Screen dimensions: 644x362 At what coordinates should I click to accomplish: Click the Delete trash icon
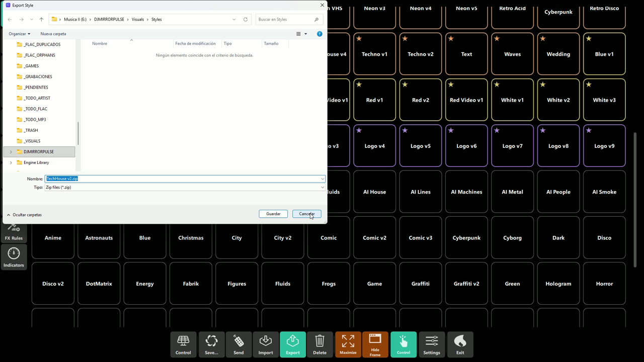tap(319, 344)
